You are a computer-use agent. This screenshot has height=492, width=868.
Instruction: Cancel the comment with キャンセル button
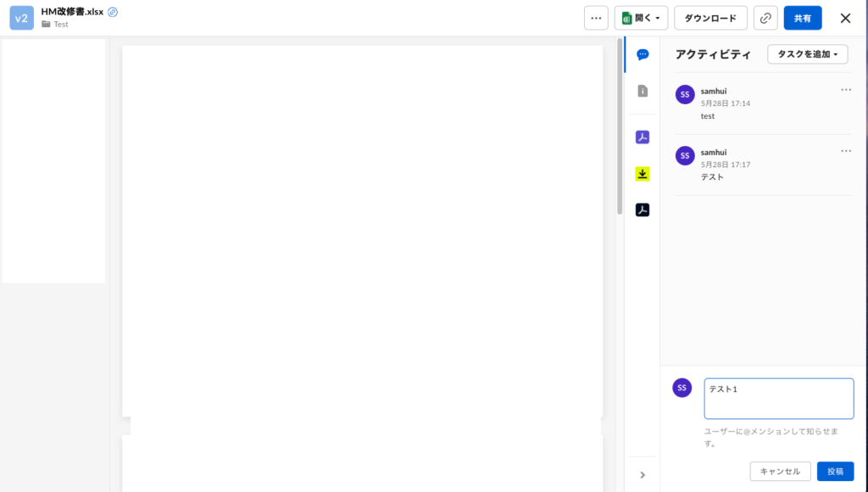(780, 472)
